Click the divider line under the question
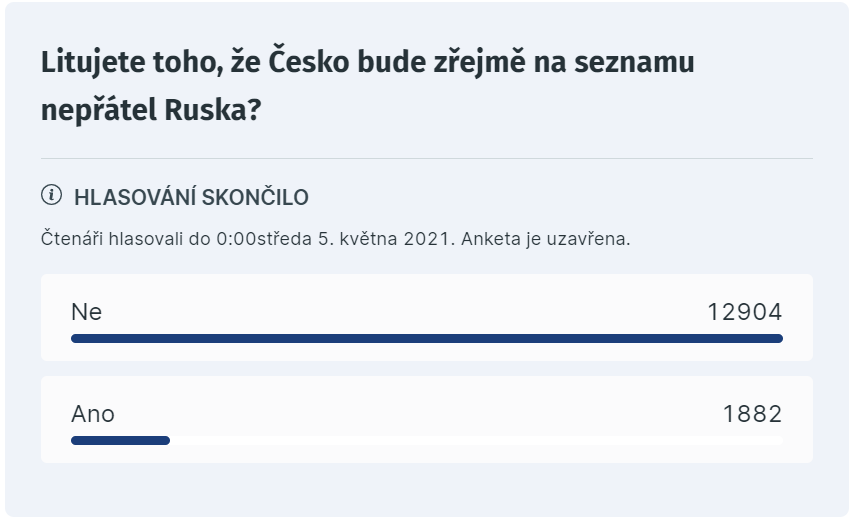854x521 pixels. click(427, 158)
